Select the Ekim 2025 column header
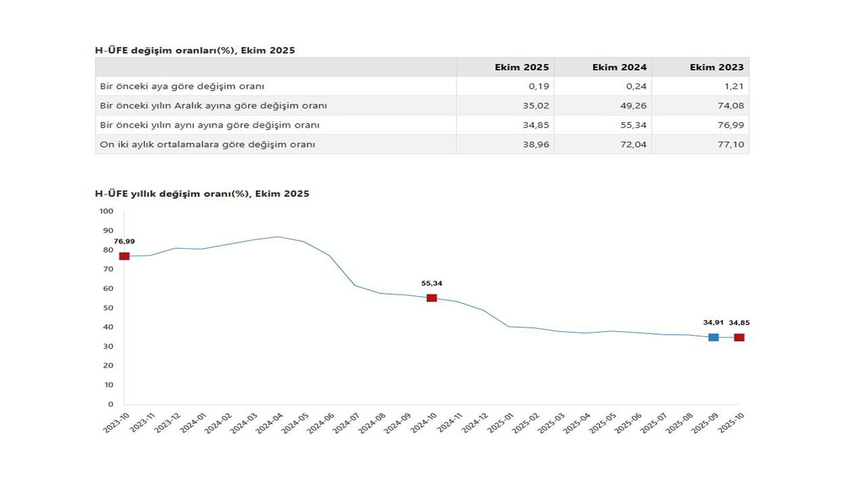 click(522, 67)
